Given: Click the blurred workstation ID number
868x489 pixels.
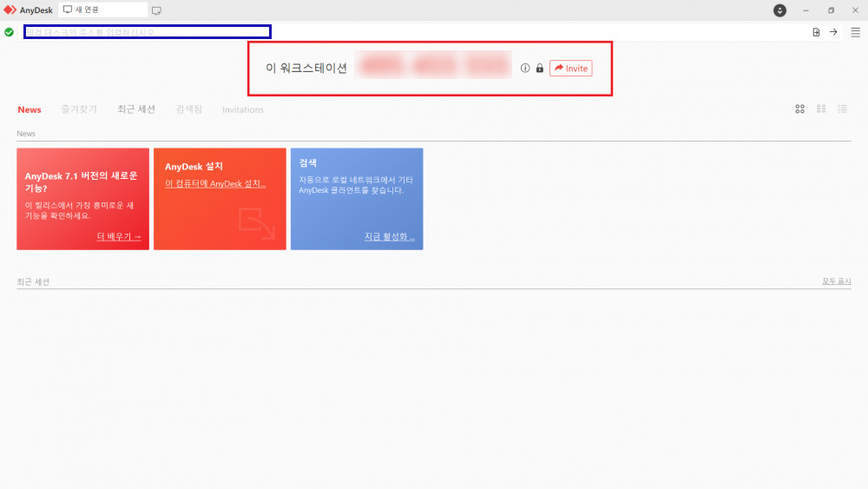Looking at the screenshot, I should pos(433,65).
